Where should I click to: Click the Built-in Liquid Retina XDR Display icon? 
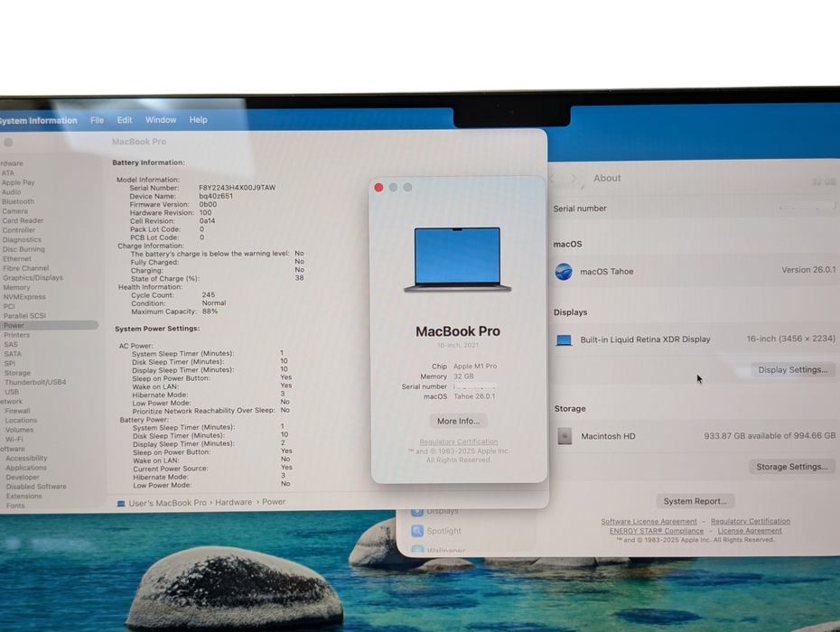[x=564, y=340]
